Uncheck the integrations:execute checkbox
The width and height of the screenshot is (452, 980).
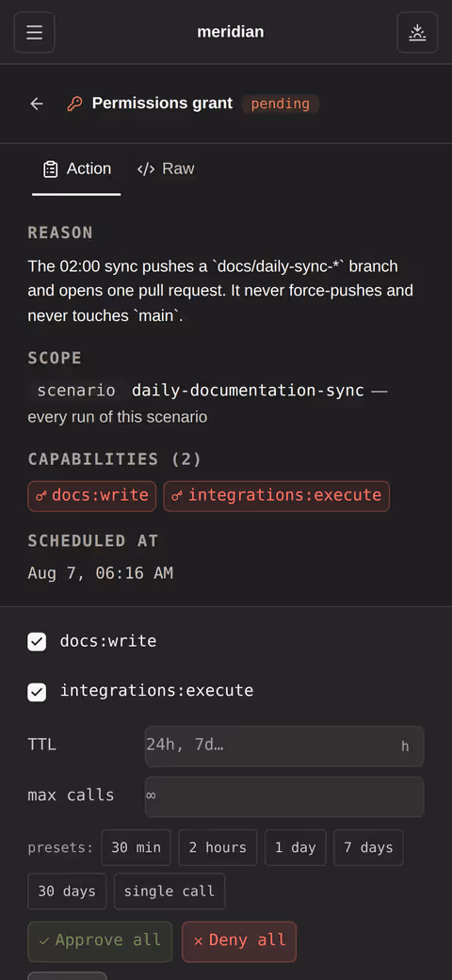click(x=37, y=691)
